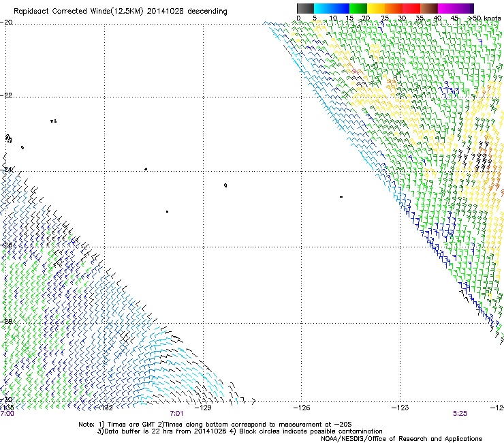Click the '-126' longitude label
The height and width of the screenshot is (443, 504).
click(302, 408)
